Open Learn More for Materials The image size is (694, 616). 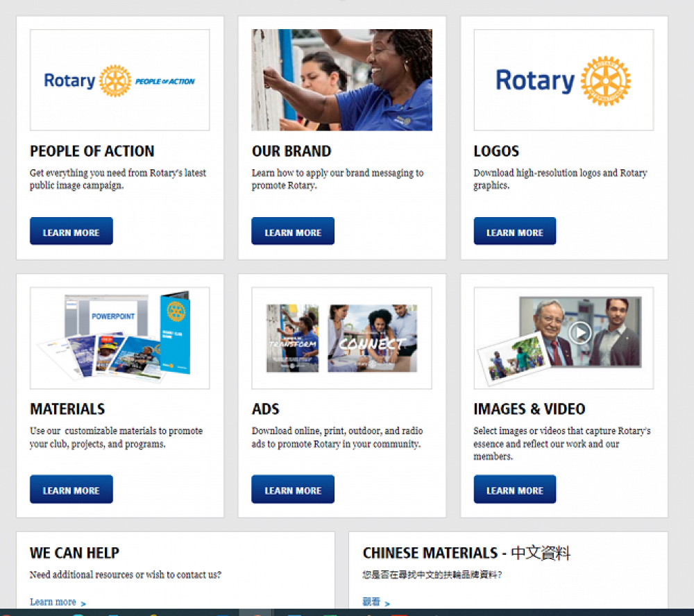[x=71, y=490]
